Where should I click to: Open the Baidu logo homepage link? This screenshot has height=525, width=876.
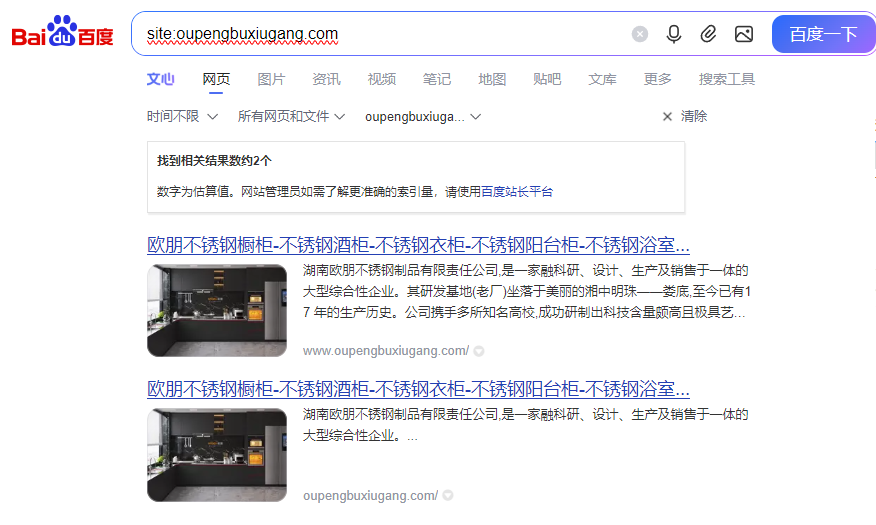(x=63, y=31)
